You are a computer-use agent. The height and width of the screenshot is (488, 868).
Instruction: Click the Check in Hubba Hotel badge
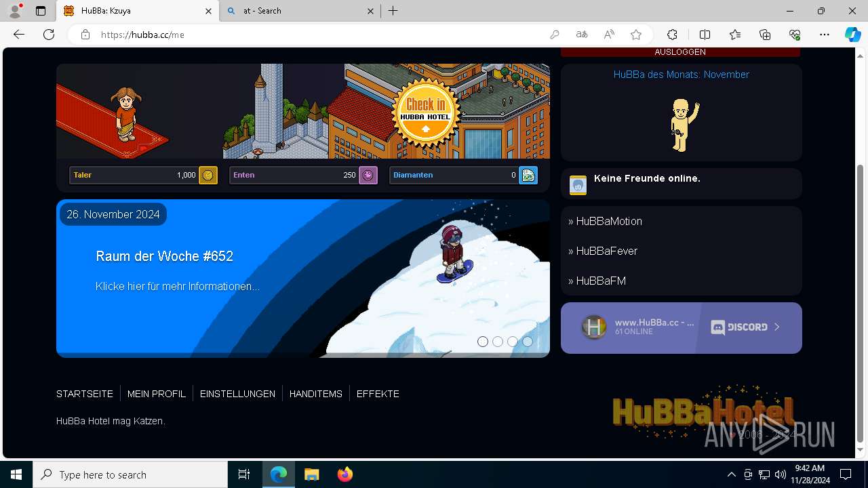426,113
